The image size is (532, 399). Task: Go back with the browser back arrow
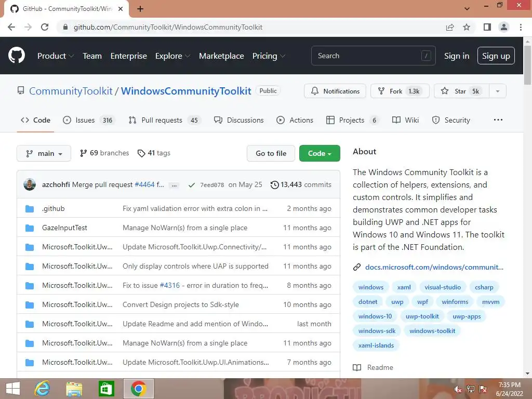coord(11,27)
